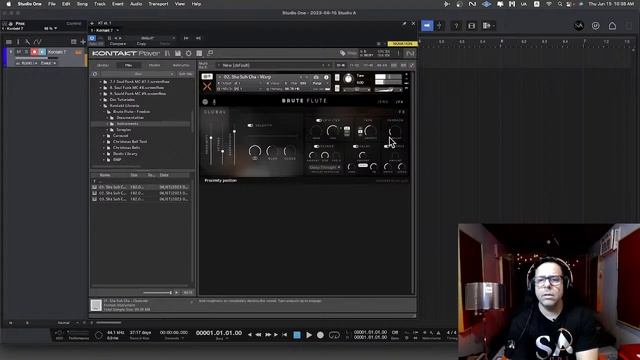640x360 pixels.
Task: Mute the Kontakt 7 track
Action: click(x=18, y=52)
